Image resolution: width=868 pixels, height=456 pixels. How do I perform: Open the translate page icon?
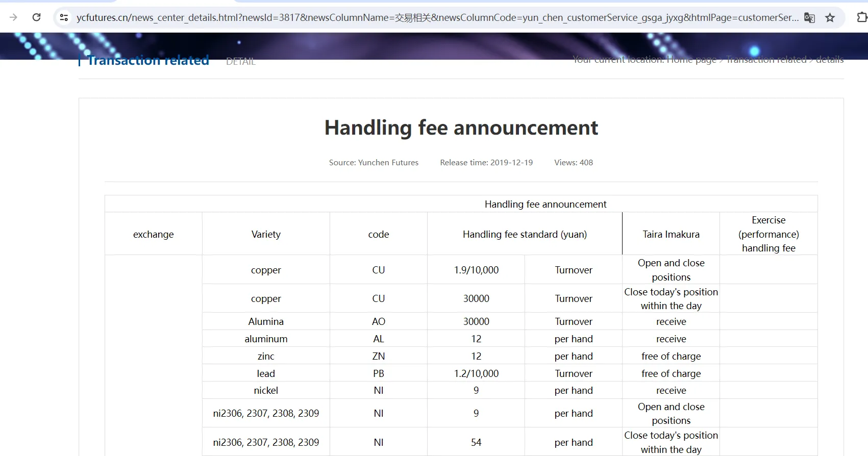click(809, 18)
